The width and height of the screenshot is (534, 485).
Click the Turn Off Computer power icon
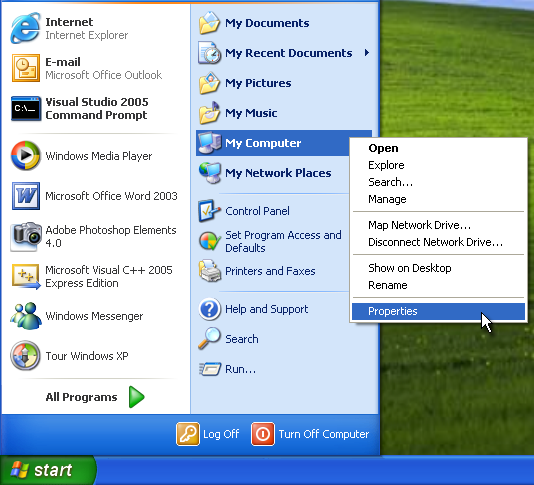tap(263, 434)
